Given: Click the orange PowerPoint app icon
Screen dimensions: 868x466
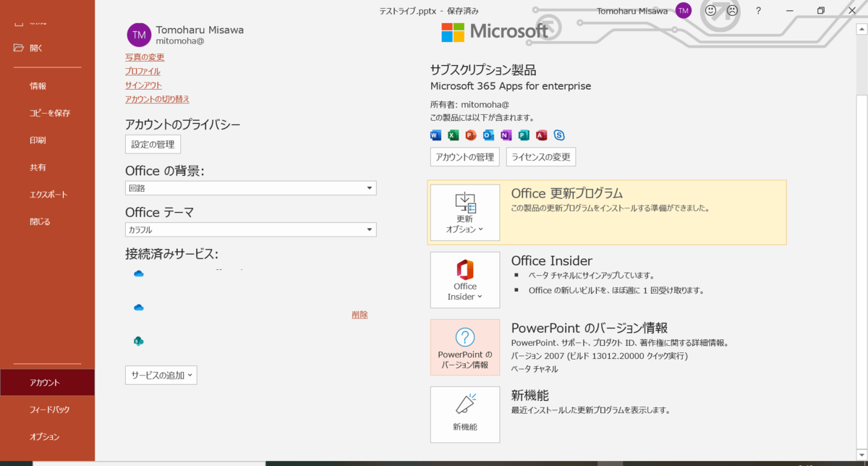Looking at the screenshot, I should point(471,135).
